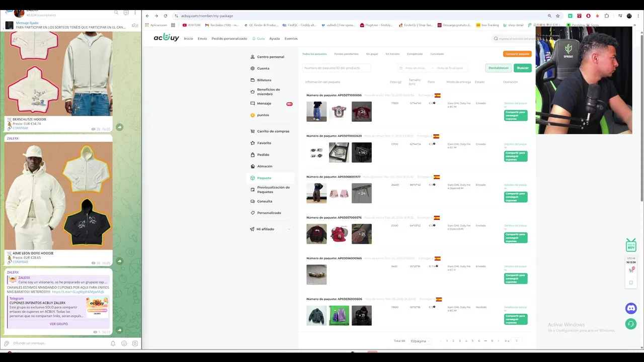Screen dimensions: 644x362
Task: Open Beneficios de miembro section
Action: pos(269,92)
